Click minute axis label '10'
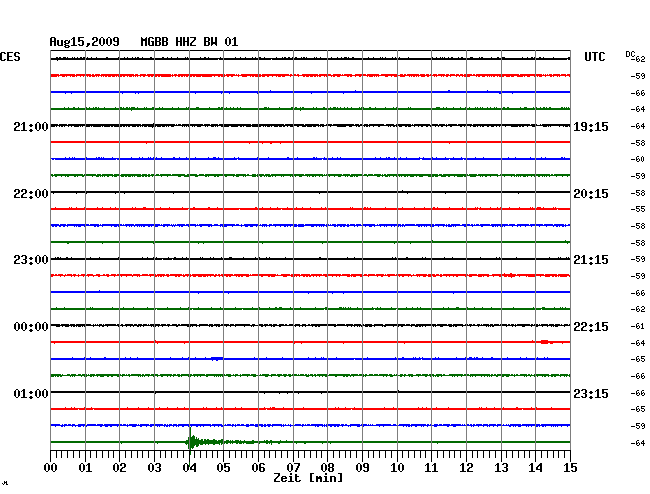650x494 pixels. pos(397,467)
